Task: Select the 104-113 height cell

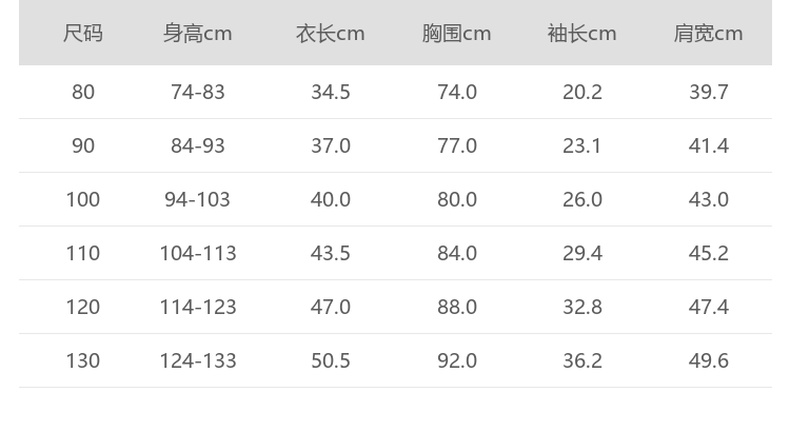Action: click(x=198, y=254)
